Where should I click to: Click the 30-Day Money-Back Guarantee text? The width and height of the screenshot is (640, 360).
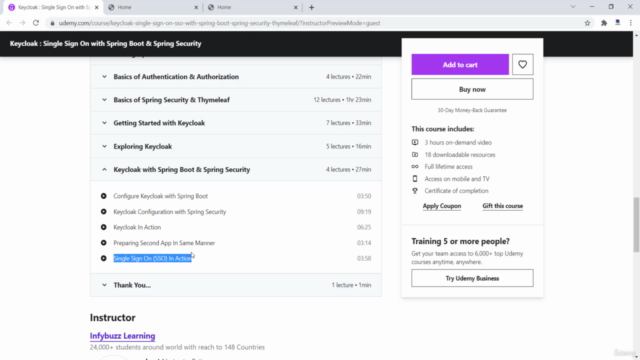tap(472, 110)
